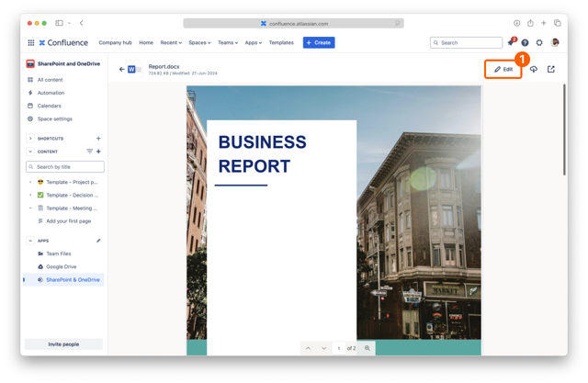Zoom in with the magnifier icon
The height and width of the screenshot is (383, 588).
[367, 348]
